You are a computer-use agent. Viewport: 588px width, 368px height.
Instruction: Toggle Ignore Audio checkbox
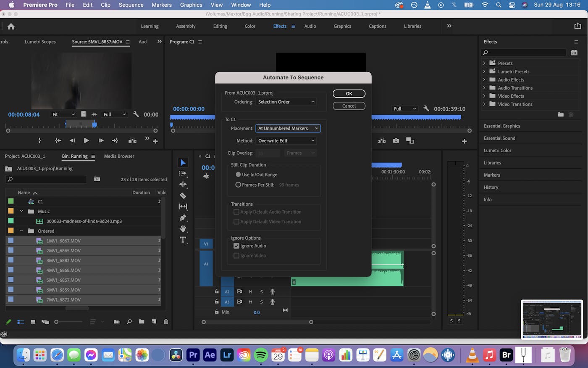(236, 246)
